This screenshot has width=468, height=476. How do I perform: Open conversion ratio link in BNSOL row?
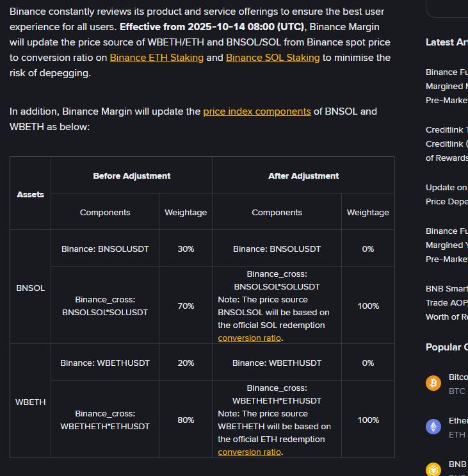(249, 338)
